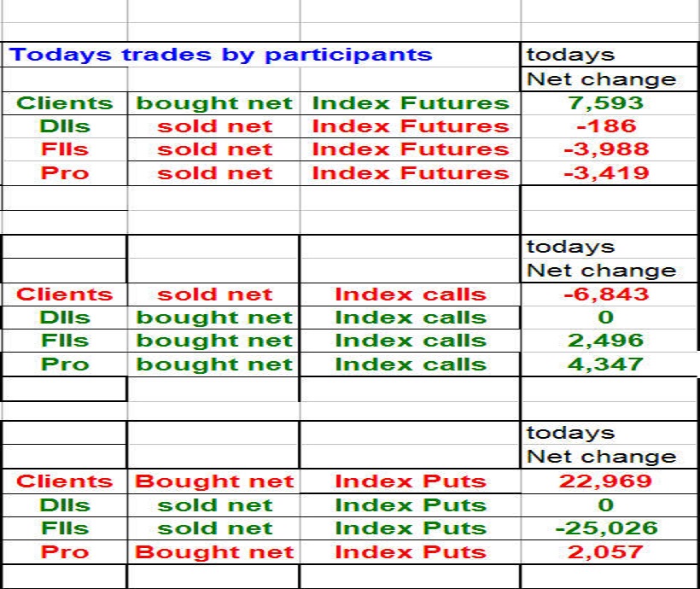Image resolution: width=700 pixels, height=589 pixels.
Task: Click the cell showing -25,026
Action: click(x=605, y=528)
